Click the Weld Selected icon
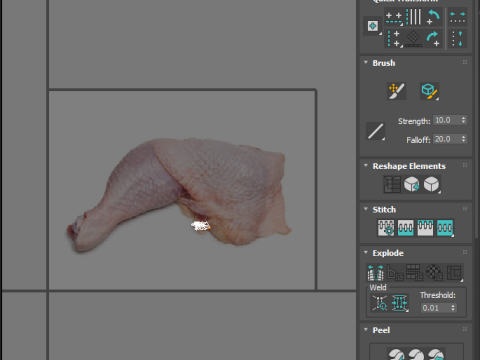The image size is (480, 360). coord(400,303)
